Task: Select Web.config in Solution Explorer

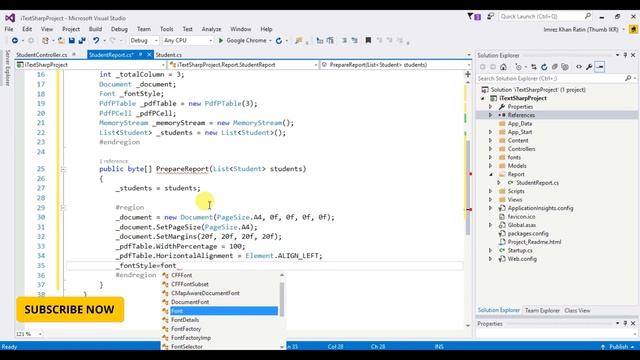Action: point(522,259)
